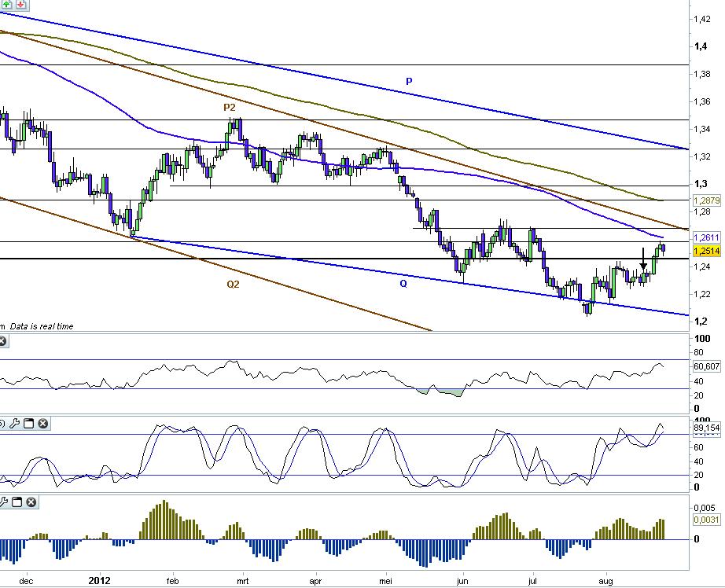
Task: Close the RSI indicator panel
Action: coord(2,342)
